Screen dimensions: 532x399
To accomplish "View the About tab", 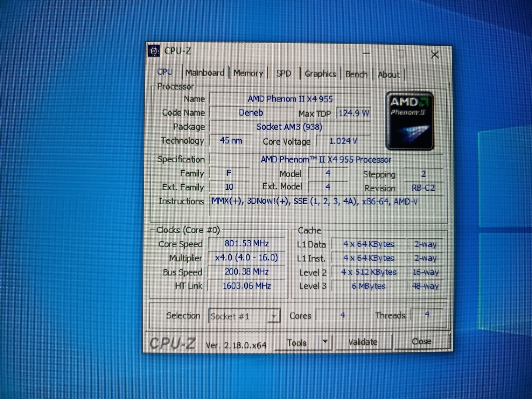I will pos(388,75).
